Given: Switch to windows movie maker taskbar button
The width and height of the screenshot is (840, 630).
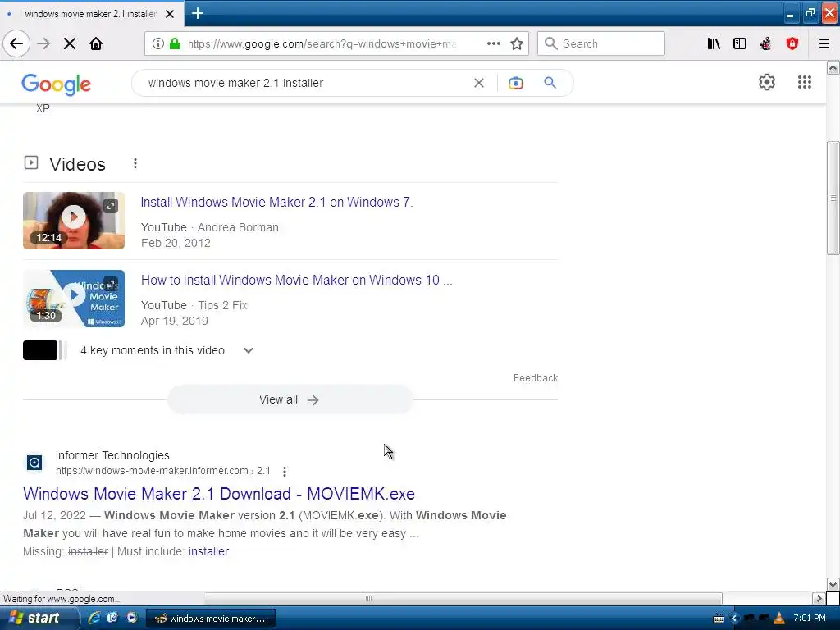Looking at the screenshot, I should point(211,619).
